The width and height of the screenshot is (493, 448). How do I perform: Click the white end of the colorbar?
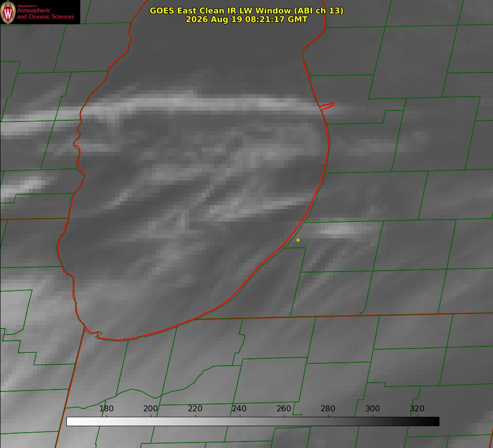tap(71, 422)
